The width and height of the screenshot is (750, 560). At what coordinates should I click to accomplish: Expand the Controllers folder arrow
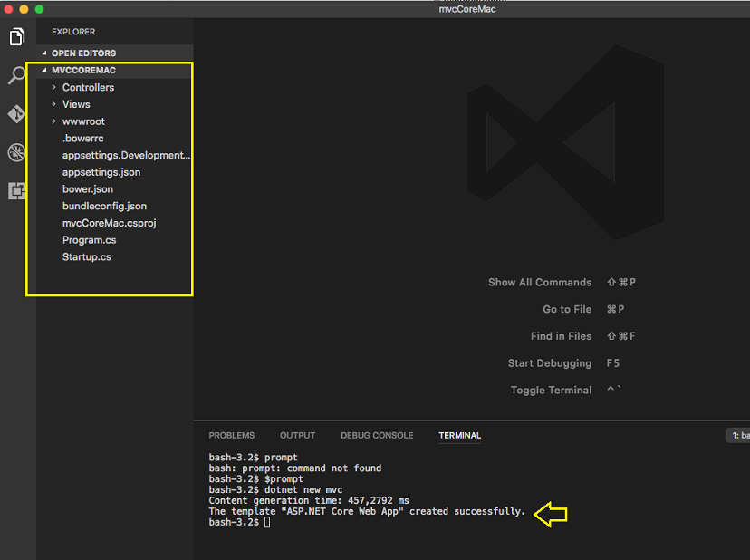[x=53, y=87]
